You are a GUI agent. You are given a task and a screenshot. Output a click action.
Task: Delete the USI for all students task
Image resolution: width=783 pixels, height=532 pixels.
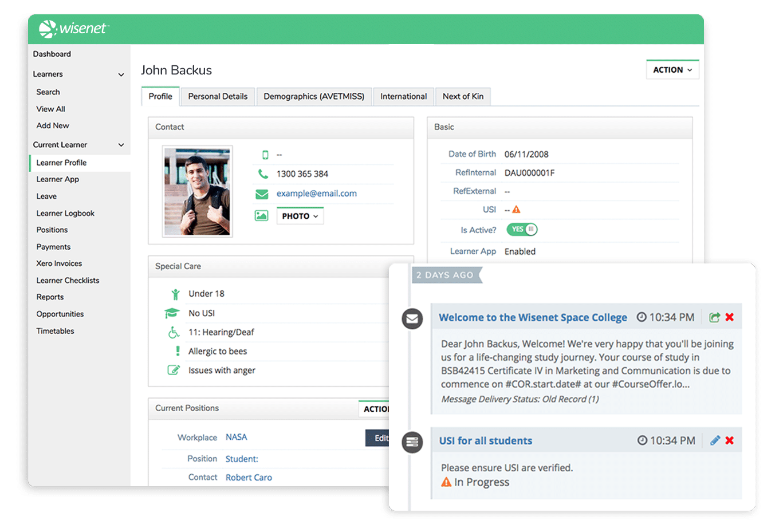[729, 440]
